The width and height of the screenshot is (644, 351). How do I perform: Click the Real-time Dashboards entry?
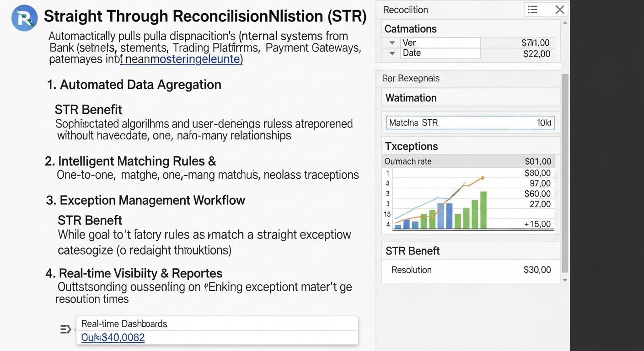pos(123,323)
